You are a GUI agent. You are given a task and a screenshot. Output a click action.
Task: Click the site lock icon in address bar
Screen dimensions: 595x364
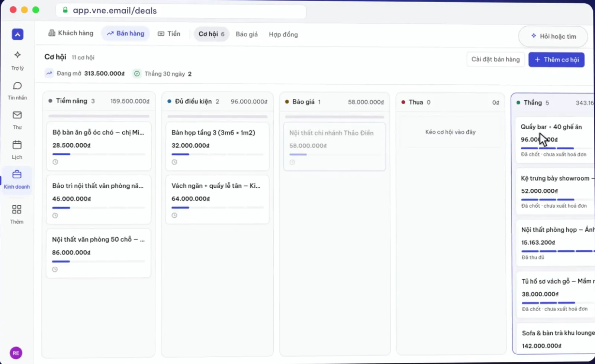click(65, 10)
